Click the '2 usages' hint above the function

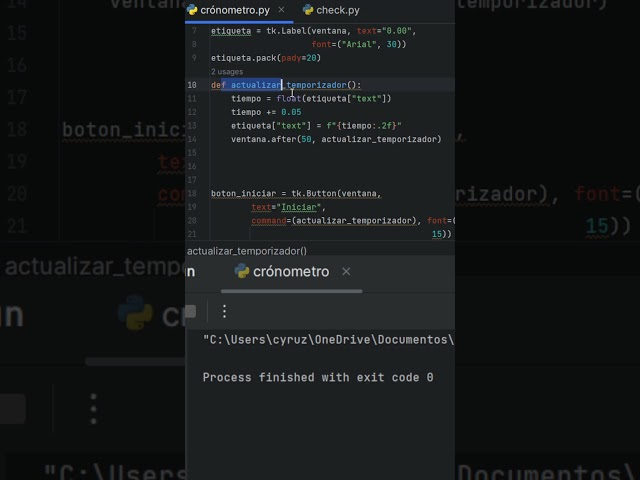(227, 72)
